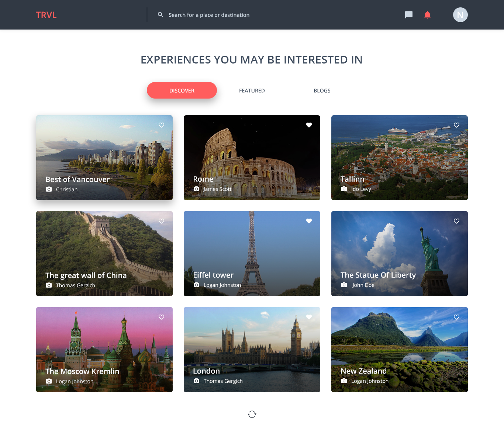Click Logan Johnston on Moscow Kremlin card
This screenshot has width=504, height=443.
75,381
